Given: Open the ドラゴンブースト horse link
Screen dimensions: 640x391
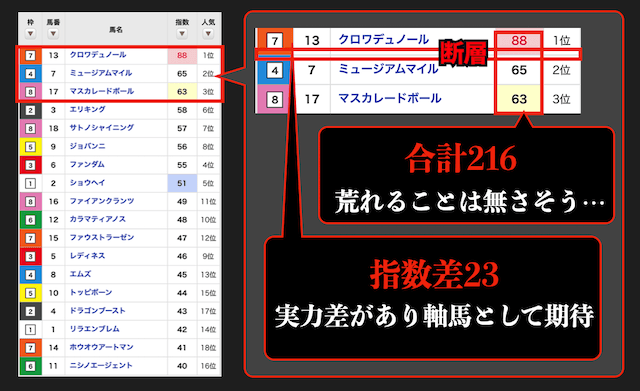Looking at the screenshot, I should click(98, 311).
